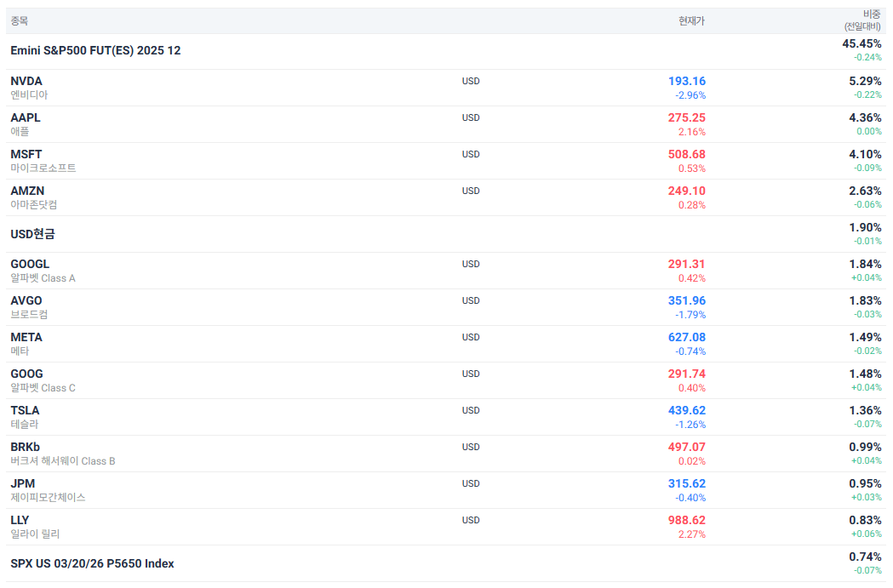Select Emini S&P500 FUT(ES) 2025 12 row

pos(446,51)
